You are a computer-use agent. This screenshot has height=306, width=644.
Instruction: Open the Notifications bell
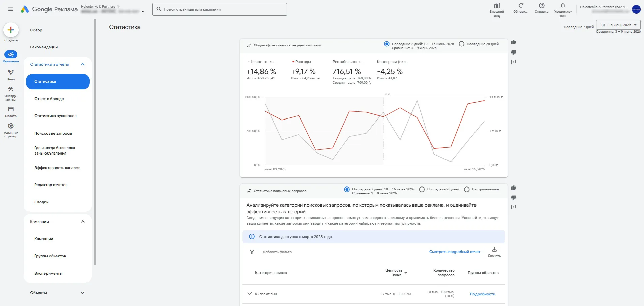click(563, 6)
